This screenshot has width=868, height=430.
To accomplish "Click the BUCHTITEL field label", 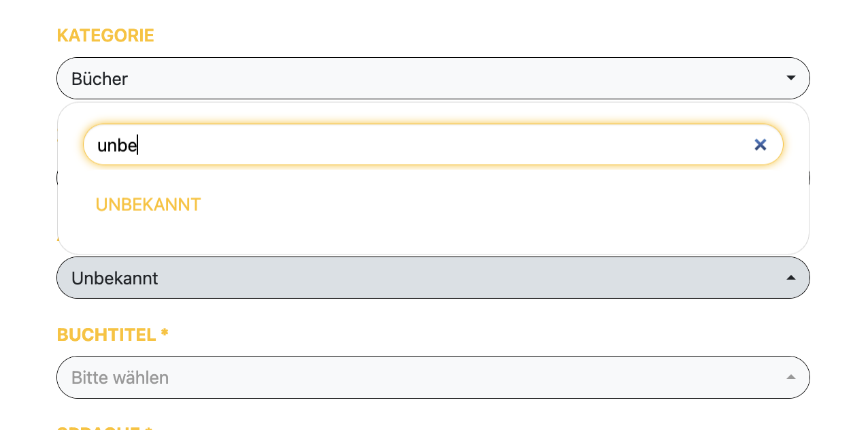I will pos(107,335).
